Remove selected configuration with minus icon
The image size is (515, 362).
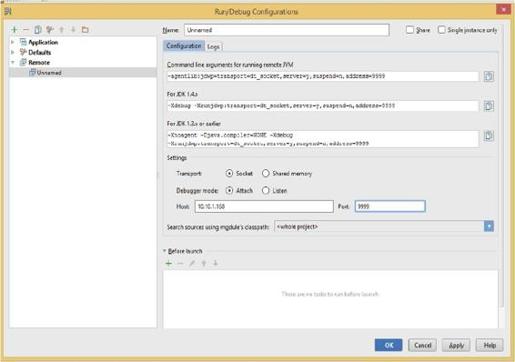[26, 30]
